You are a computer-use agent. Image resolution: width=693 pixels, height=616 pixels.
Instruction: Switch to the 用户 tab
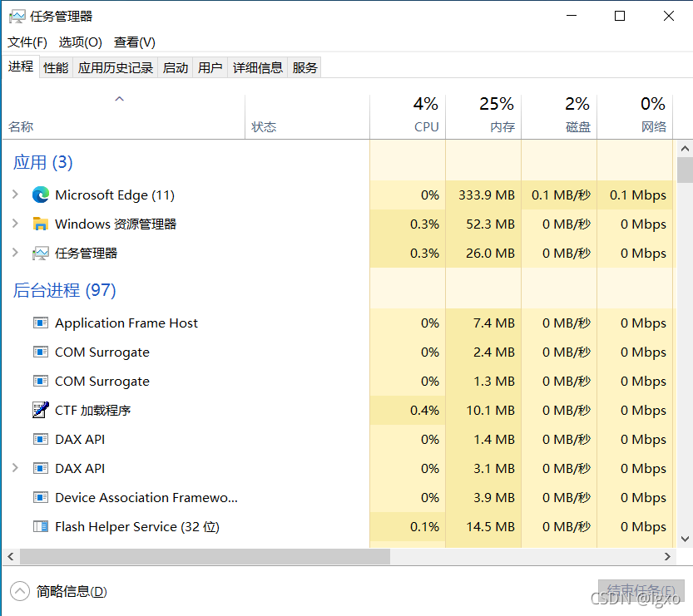[x=210, y=67]
